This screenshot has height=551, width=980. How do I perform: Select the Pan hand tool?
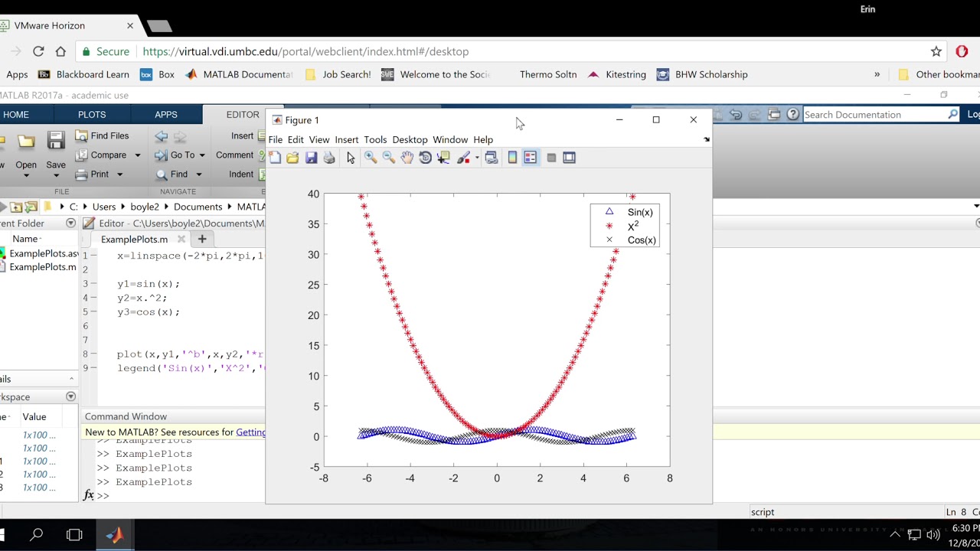(407, 158)
